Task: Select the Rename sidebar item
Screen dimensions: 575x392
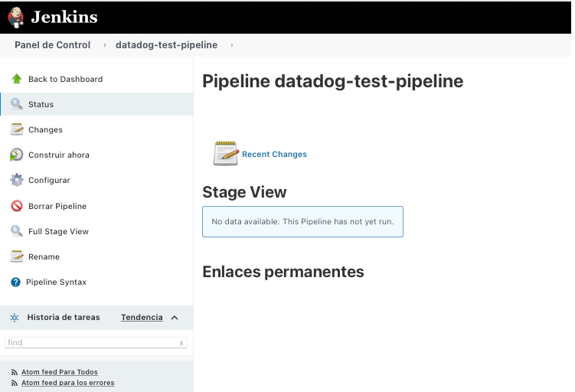Action: point(44,256)
